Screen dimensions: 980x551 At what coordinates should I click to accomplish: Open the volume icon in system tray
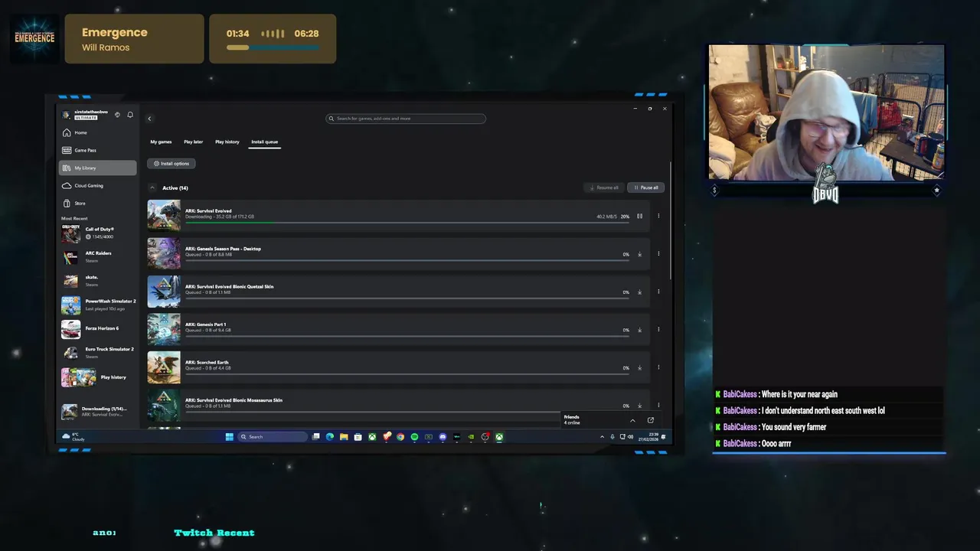tap(631, 437)
